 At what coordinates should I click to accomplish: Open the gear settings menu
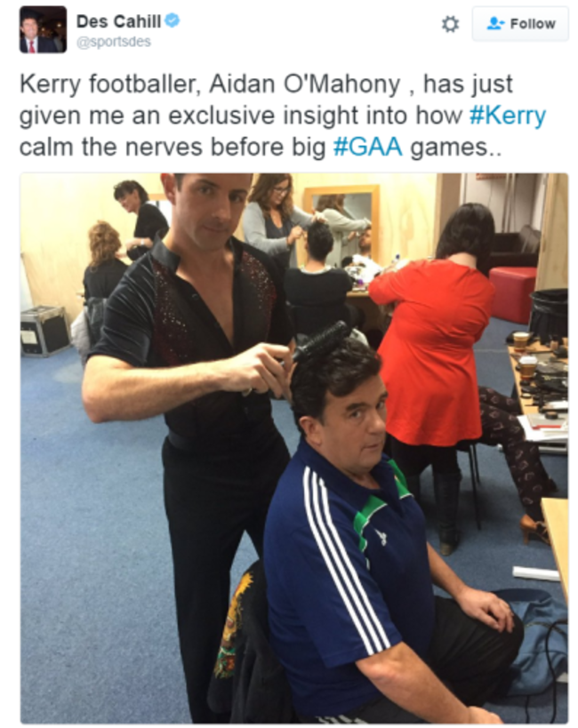450,24
